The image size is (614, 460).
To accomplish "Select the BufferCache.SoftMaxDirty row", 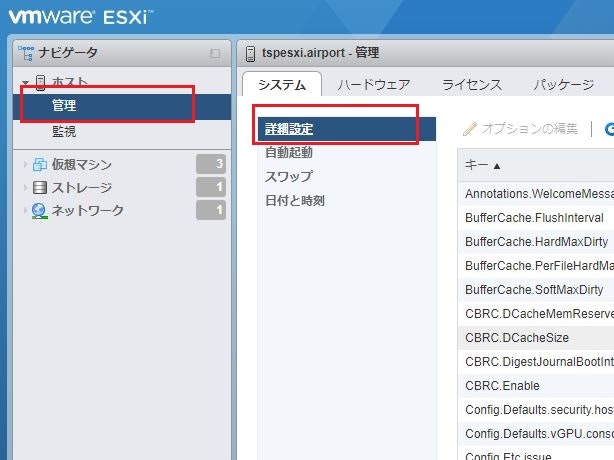I will coord(536,290).
